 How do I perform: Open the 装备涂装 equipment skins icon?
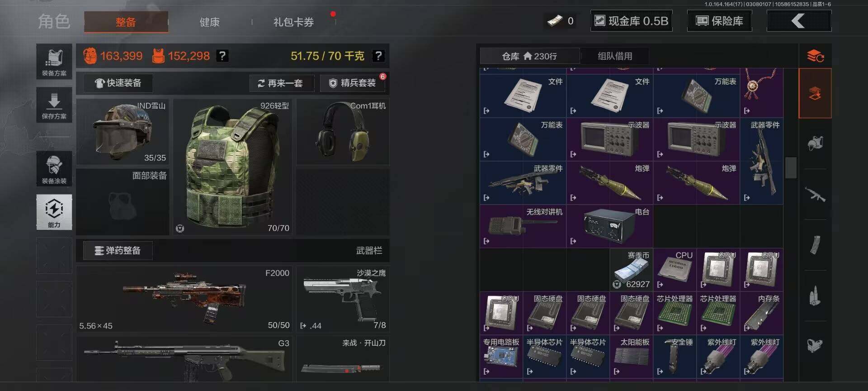click(x=54, y=168)
